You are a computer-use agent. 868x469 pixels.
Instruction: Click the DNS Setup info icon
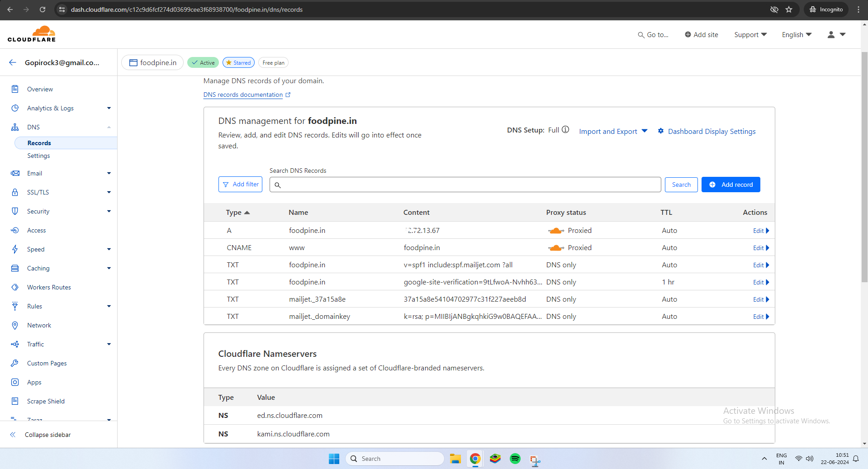click(x=565, y=130)
